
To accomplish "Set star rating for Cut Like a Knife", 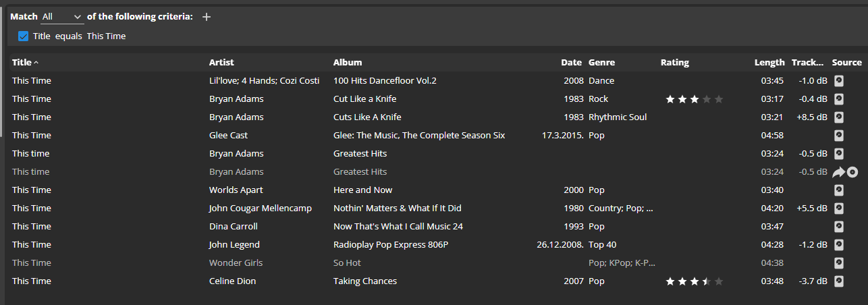I will (x=694, y=99).
